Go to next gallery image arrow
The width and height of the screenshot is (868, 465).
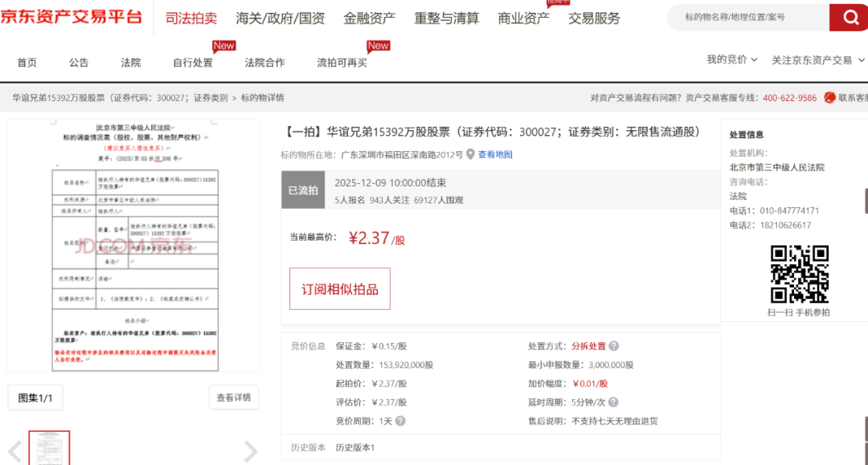click(x=251, y=451)
